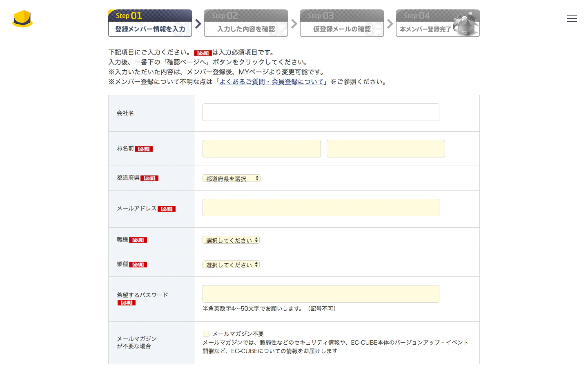The image size is (588, 368).
Task: Focus the 希望するパスワード input field
Action: click(321, 294)
